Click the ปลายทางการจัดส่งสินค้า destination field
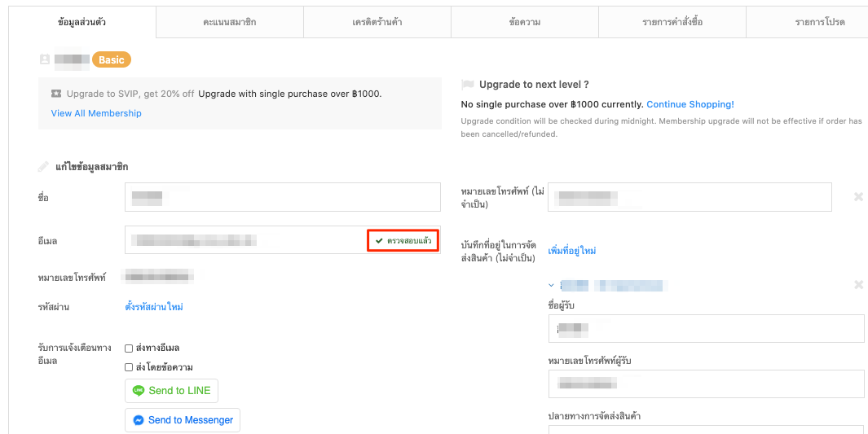 coord(707,430)
